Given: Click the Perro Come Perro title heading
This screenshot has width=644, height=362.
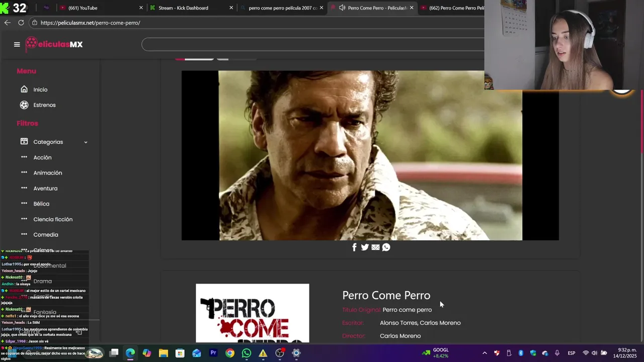Looking at the screenshot, I should (x=386, y=295).
